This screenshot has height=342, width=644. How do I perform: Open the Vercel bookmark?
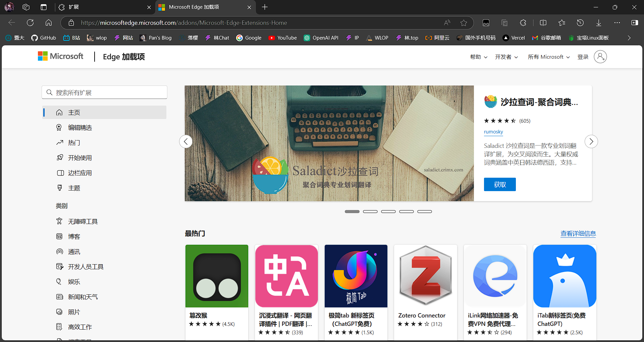[514, 38]
